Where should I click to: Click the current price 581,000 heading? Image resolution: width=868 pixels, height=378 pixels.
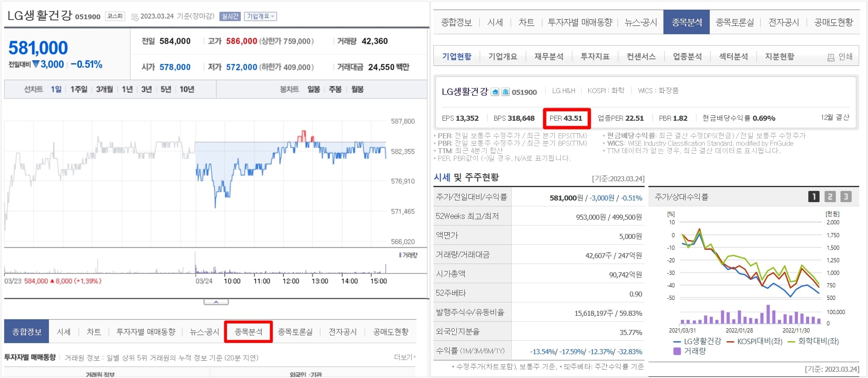pos(38,48)
